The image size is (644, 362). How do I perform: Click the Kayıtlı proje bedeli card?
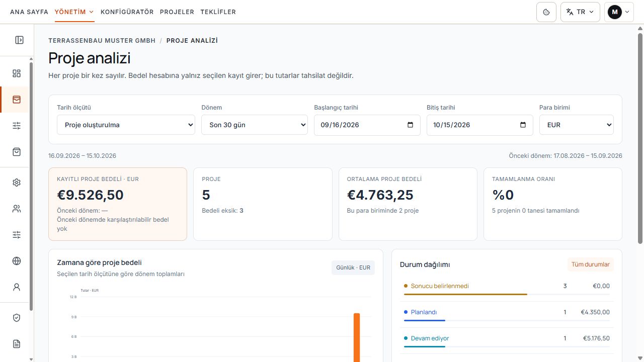[x=118, y=204]
